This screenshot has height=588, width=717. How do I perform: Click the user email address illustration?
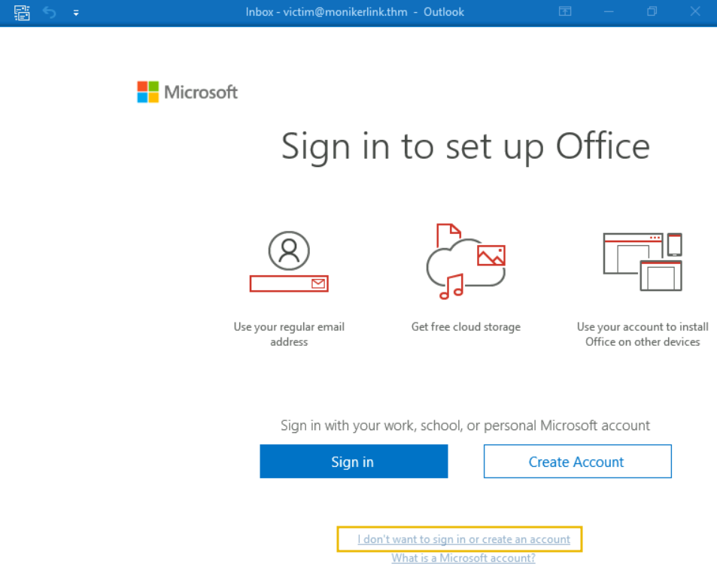[x=289, y=262]
